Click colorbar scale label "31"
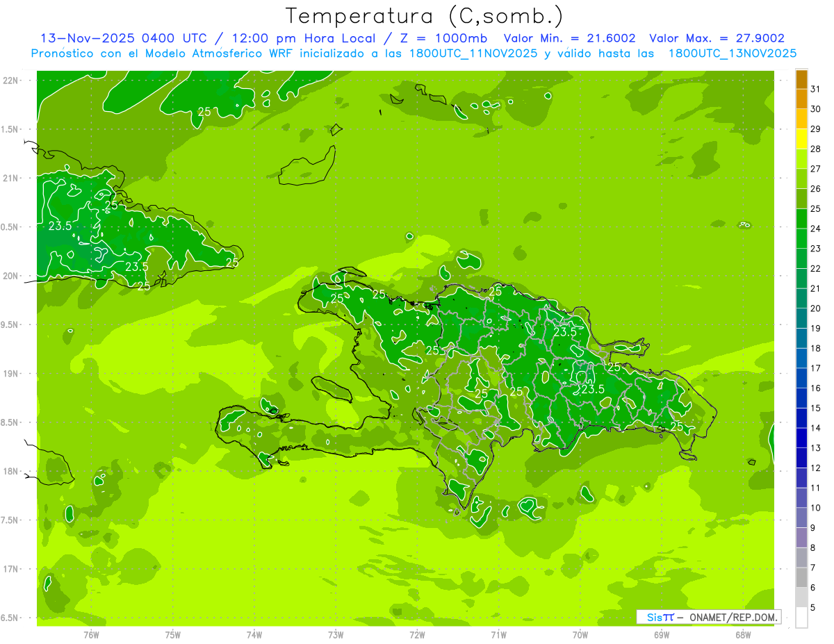The width and height of the screenshot is (834, 644). pos(816,88)
